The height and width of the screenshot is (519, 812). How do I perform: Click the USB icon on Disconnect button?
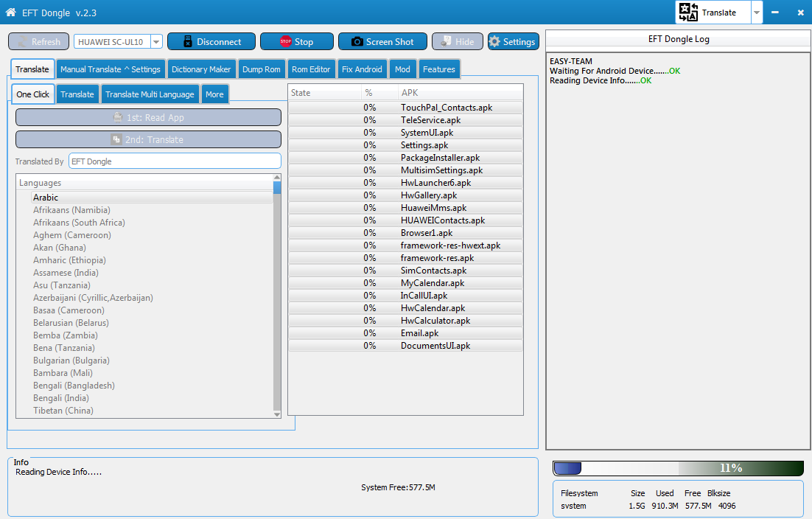pos(187,41)
